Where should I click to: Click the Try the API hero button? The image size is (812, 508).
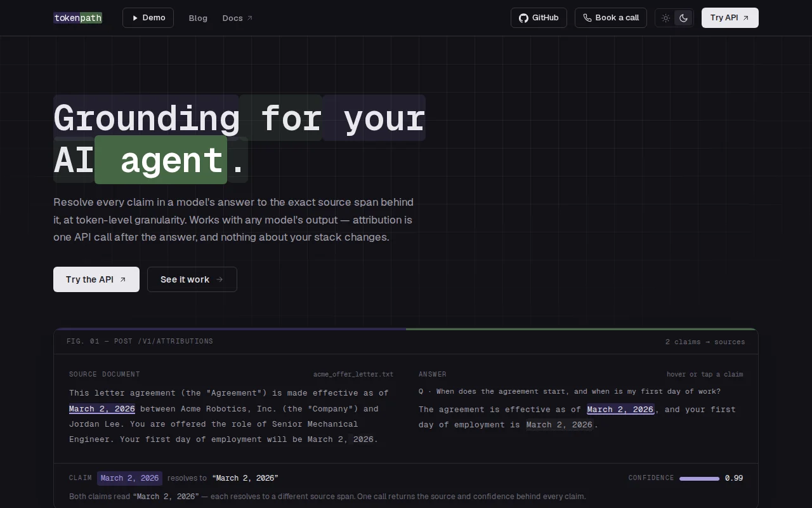[96, 279]
